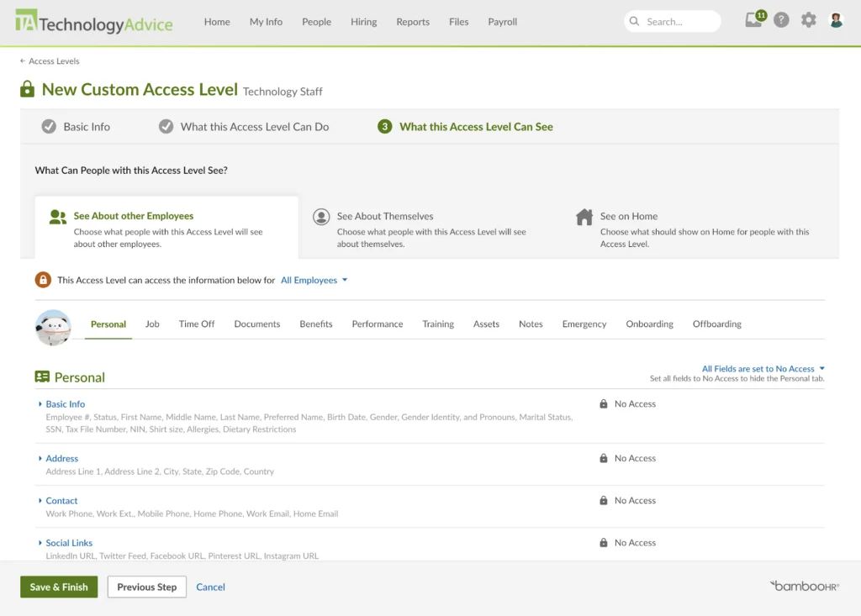Open the Reports menu

coord(413,21)
